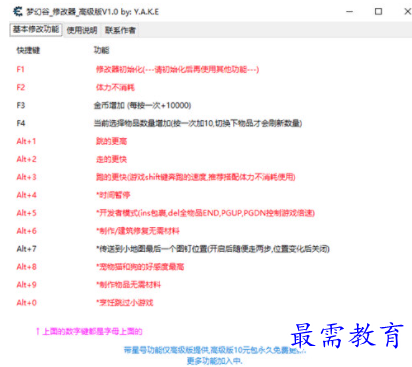Click the 快捷键 column header
Image resolution: width=412 pixels, height=367 pixels.
coord(28,51)
